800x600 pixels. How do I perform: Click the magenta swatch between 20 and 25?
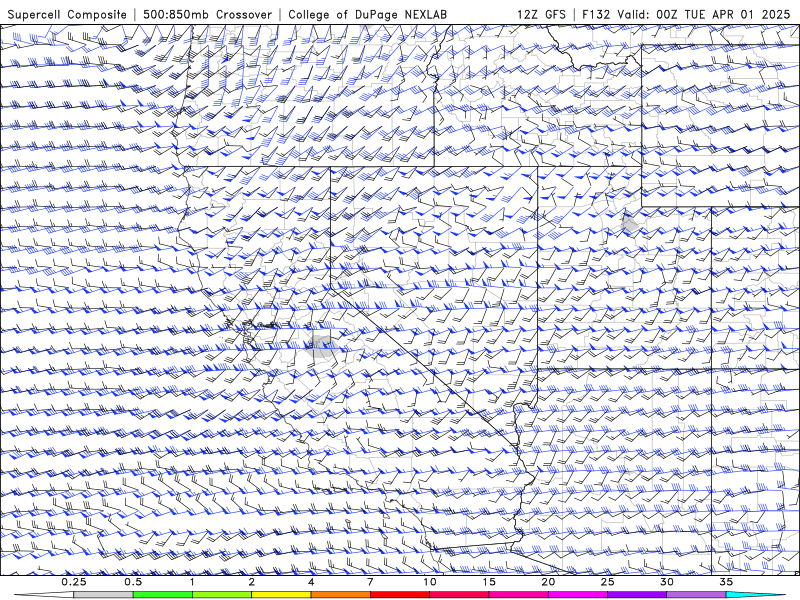click(578, 595)
